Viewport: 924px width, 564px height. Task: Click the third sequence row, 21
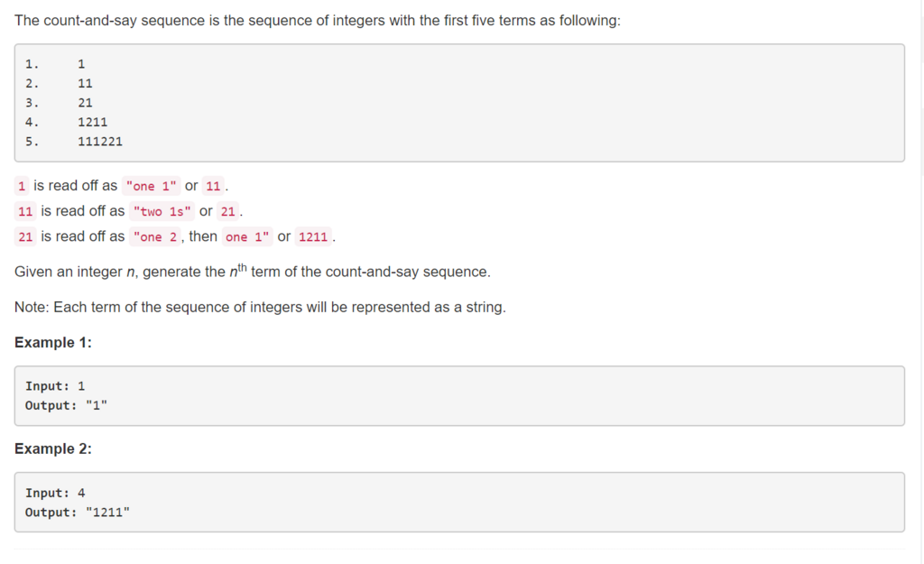click(x=59, y=103)
